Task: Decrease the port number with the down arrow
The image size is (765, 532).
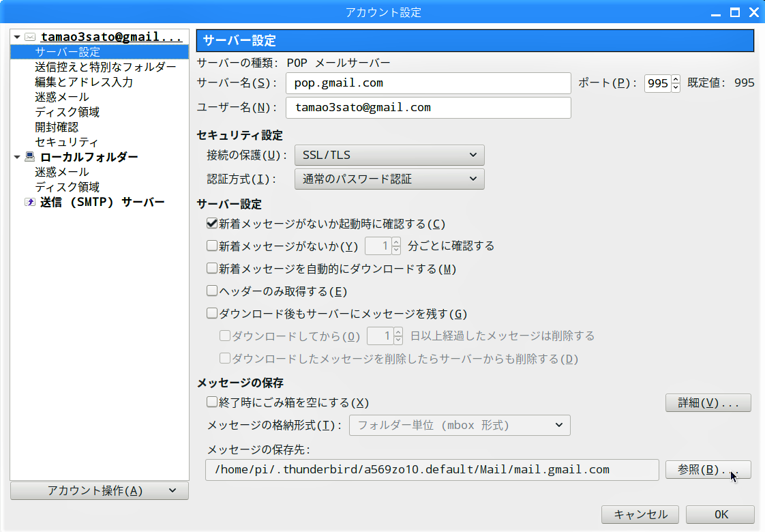Action: tap(676, 88)
